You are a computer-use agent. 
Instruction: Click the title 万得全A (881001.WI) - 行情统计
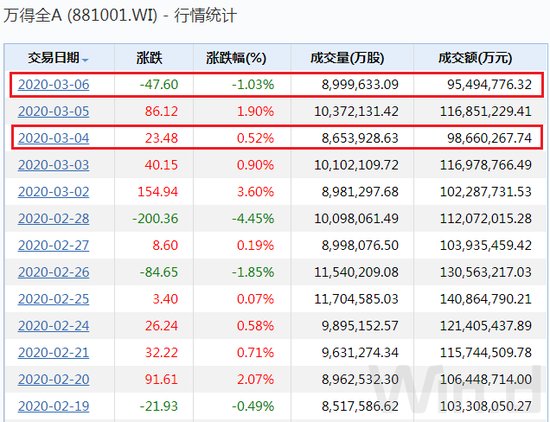(x=120, y=16)
